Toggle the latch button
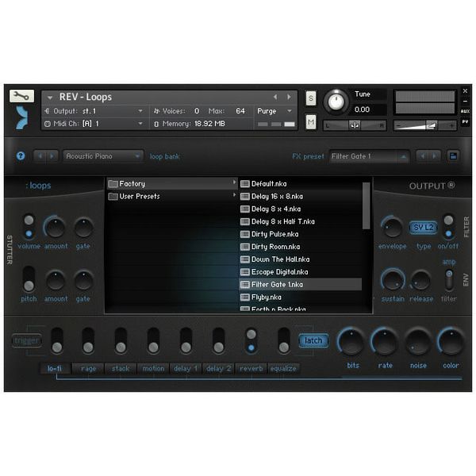 [313, 340]
